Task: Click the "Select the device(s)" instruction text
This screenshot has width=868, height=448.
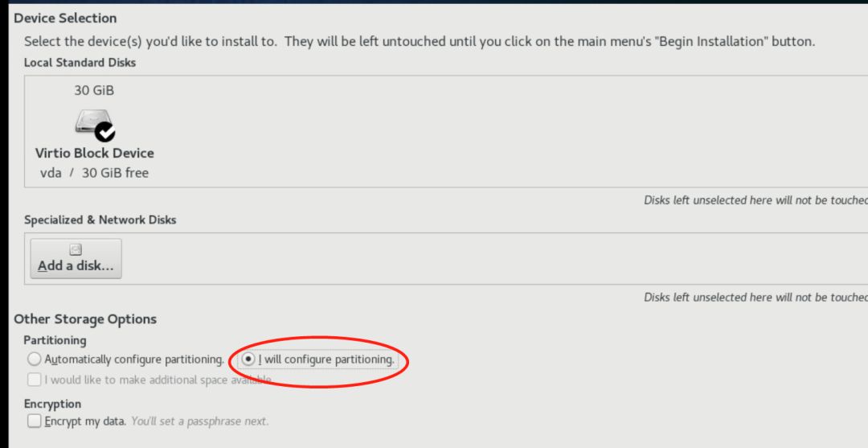Action: tap(418, 42)
